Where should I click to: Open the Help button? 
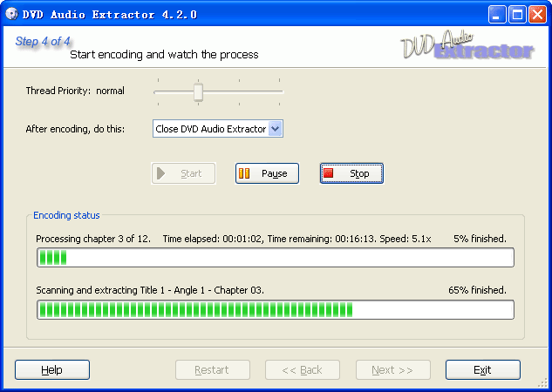[x=52, y=370]
